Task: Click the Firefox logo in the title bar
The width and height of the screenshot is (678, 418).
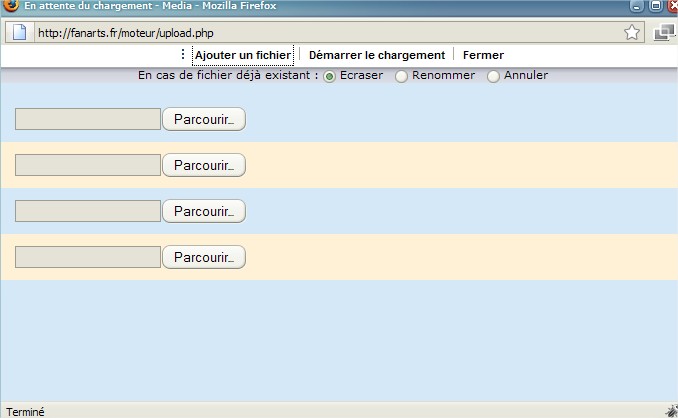Action: [11, 6]
